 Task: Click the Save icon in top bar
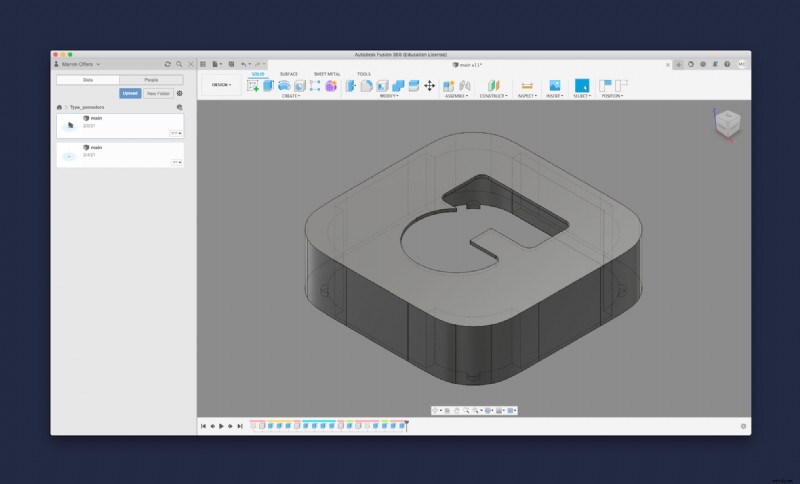tap(231, 64)
